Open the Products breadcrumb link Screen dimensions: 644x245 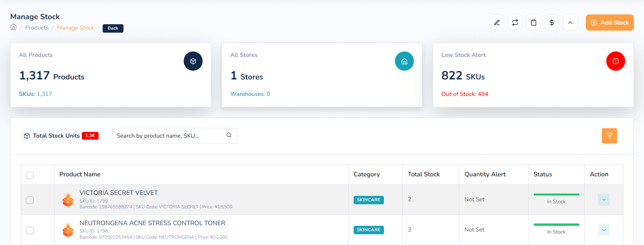(x=37, y=28)
